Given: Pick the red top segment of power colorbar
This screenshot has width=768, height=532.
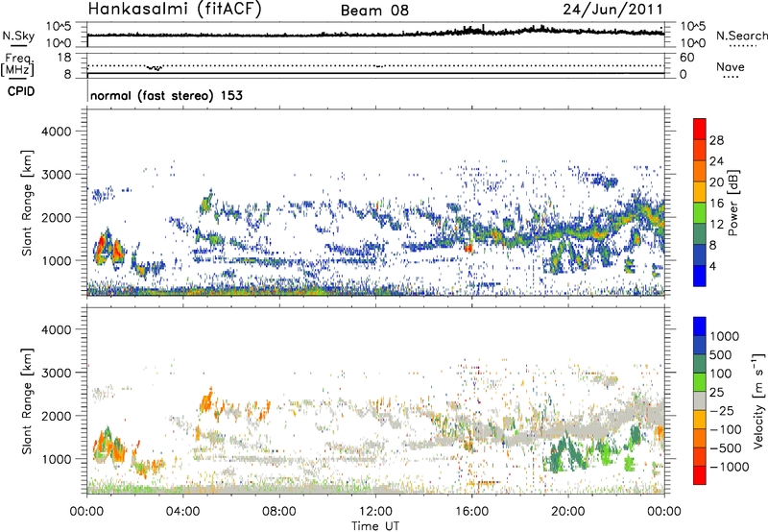Looking at the screenshot, I should pos(700,129).
